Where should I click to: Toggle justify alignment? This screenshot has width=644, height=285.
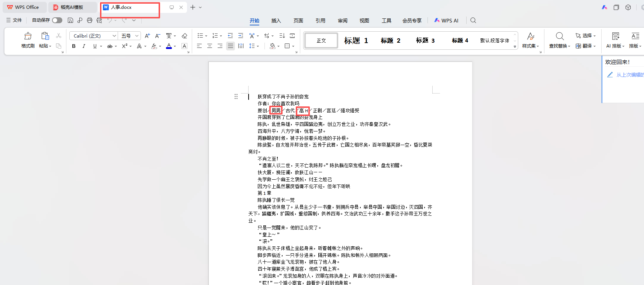(230, 46)
